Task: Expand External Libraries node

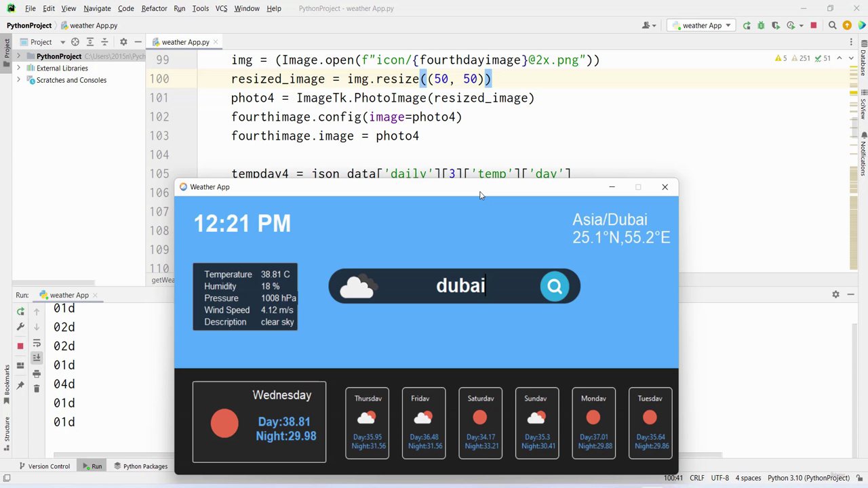Action: click(18, 68)
